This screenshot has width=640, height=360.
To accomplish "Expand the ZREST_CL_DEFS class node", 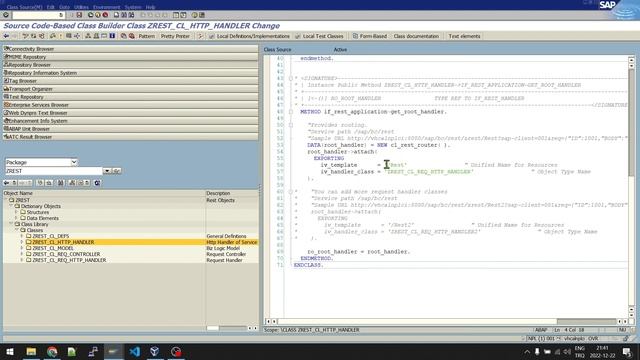I will (x=22, y=236).
